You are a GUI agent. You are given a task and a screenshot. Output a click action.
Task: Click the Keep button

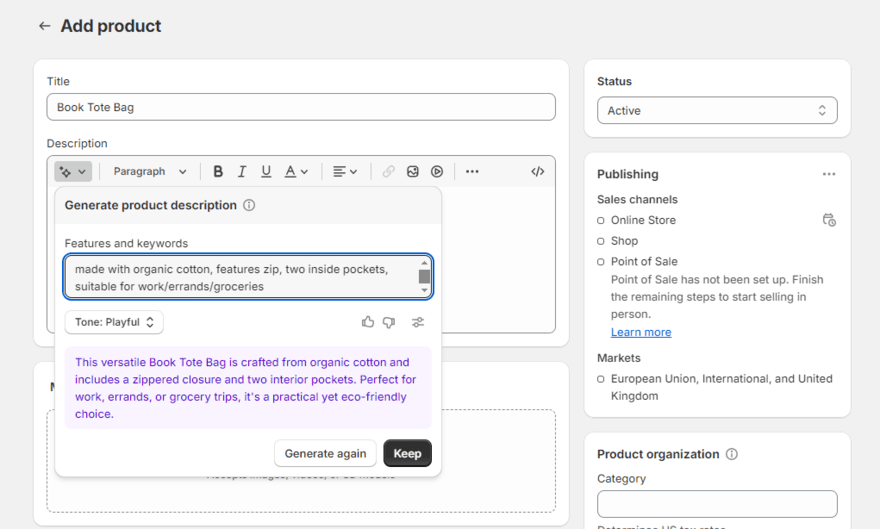407,453
